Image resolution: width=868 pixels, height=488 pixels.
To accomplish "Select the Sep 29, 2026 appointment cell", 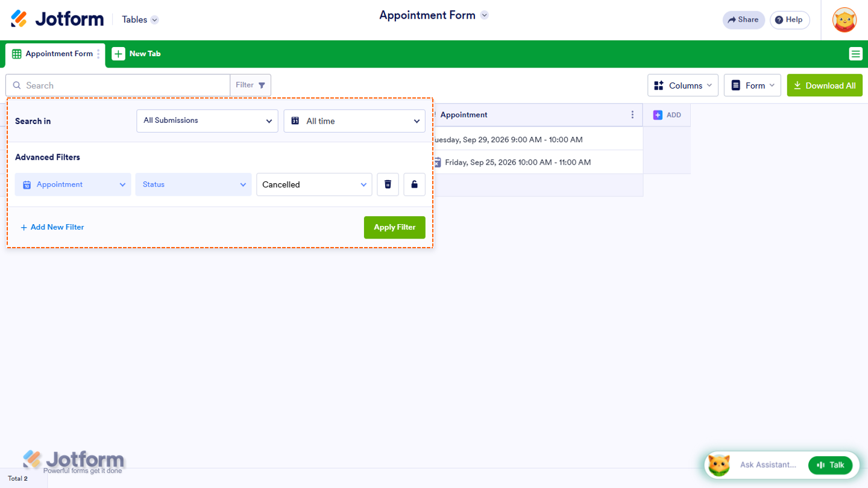I will [x=538, y=139].
